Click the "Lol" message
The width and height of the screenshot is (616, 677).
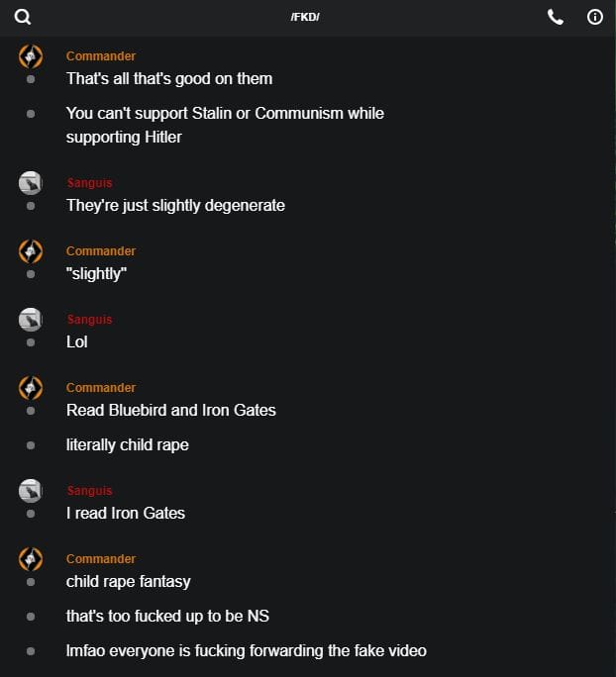coord(77,341)
